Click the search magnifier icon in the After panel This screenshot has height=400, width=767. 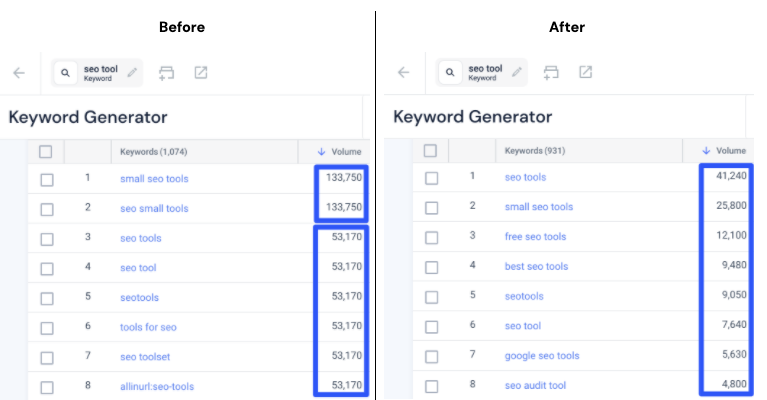(x=450, y=72)
